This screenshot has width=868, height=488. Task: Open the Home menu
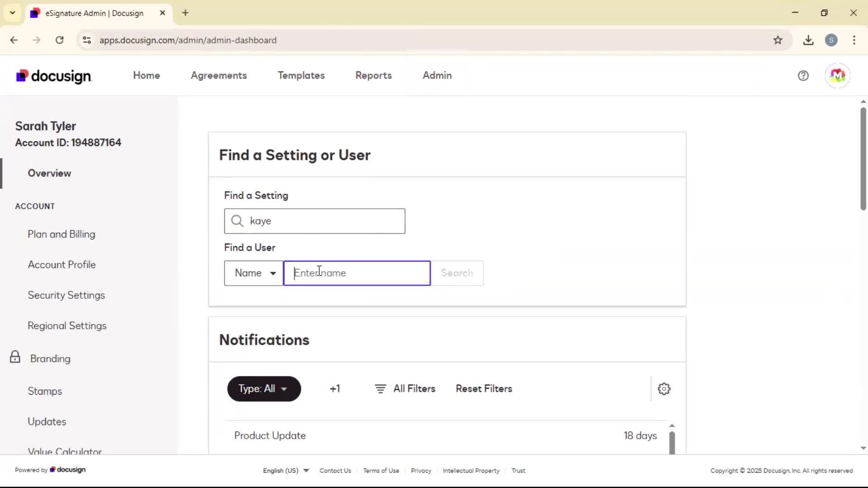[146, 75]
